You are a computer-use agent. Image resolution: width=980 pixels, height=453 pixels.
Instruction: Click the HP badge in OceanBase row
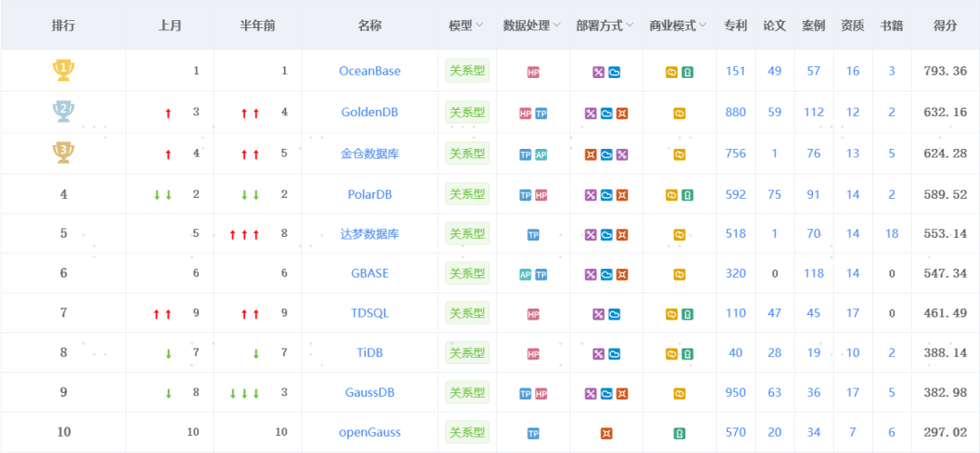coord(534,73)
